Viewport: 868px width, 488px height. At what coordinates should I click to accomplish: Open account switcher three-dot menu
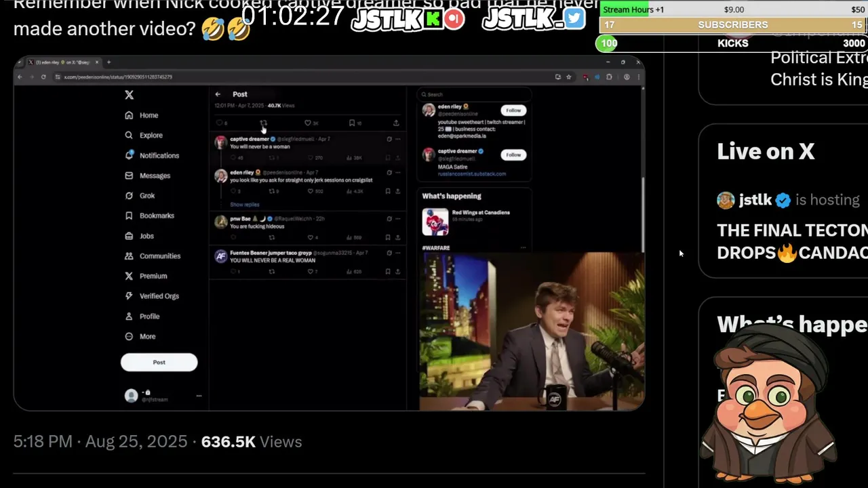point(199,395)
